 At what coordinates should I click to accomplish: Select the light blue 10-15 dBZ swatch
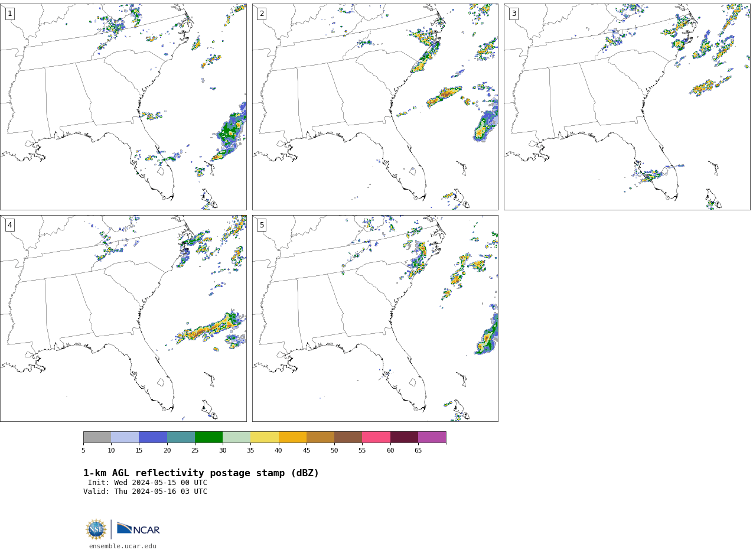click(125, 437)
